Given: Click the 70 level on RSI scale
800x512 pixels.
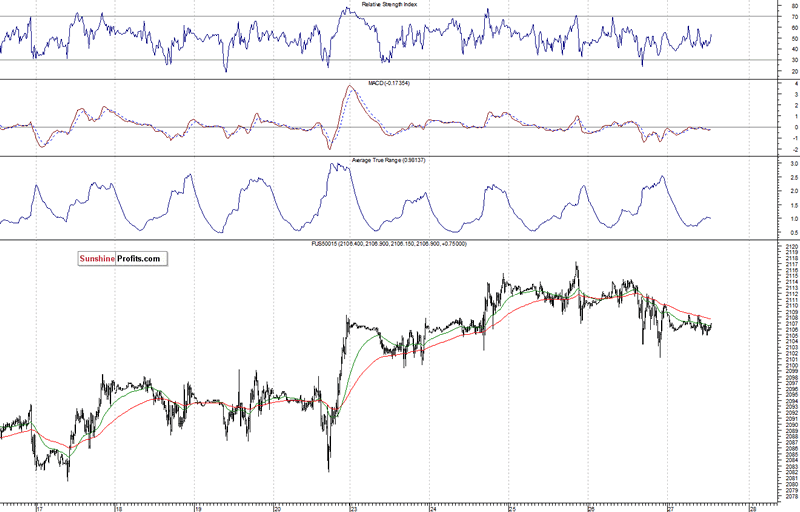Looking at the screenshot, I should pyautogui.click(x=794, y=17).
